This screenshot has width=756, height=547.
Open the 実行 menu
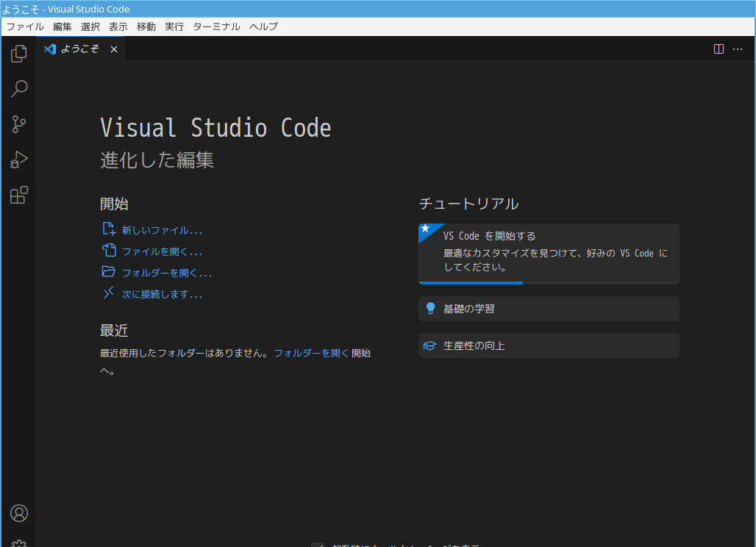coord(174,26)
